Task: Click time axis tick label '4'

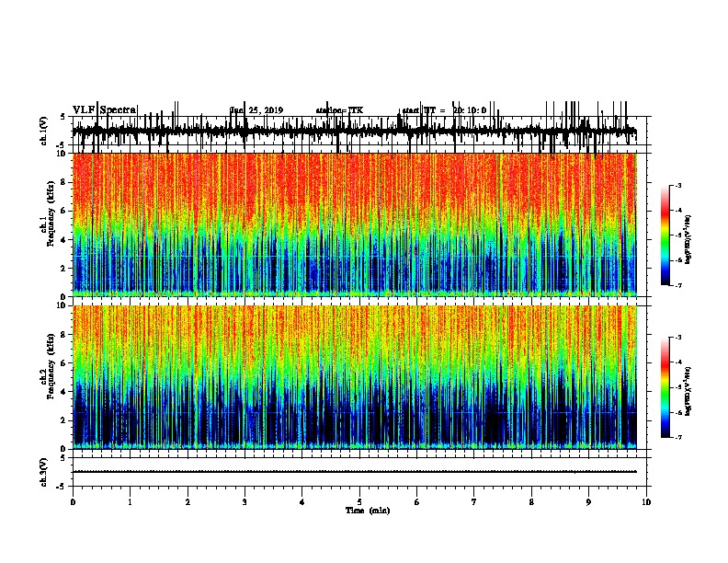Action: click(302, 502)
